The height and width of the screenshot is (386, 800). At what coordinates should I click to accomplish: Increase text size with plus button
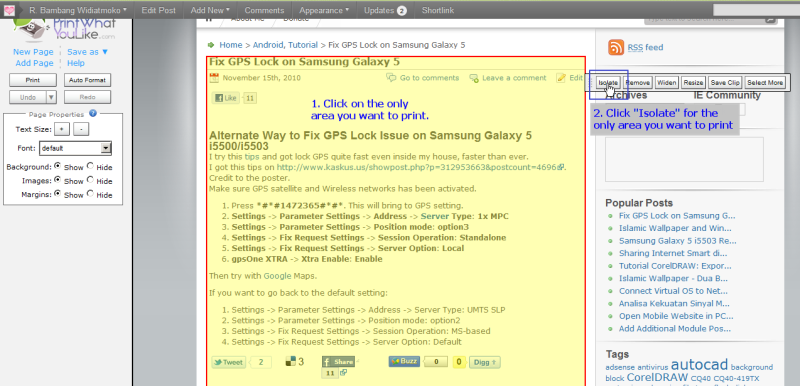click(61, 130)
